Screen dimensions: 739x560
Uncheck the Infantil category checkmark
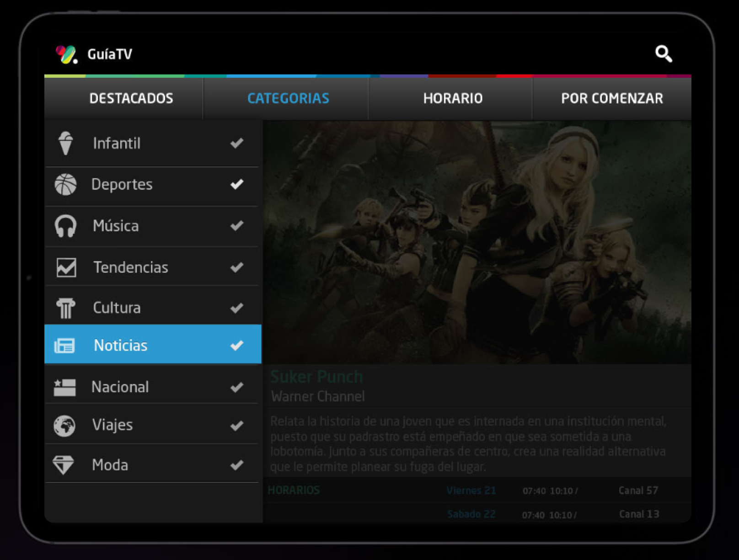237,143
